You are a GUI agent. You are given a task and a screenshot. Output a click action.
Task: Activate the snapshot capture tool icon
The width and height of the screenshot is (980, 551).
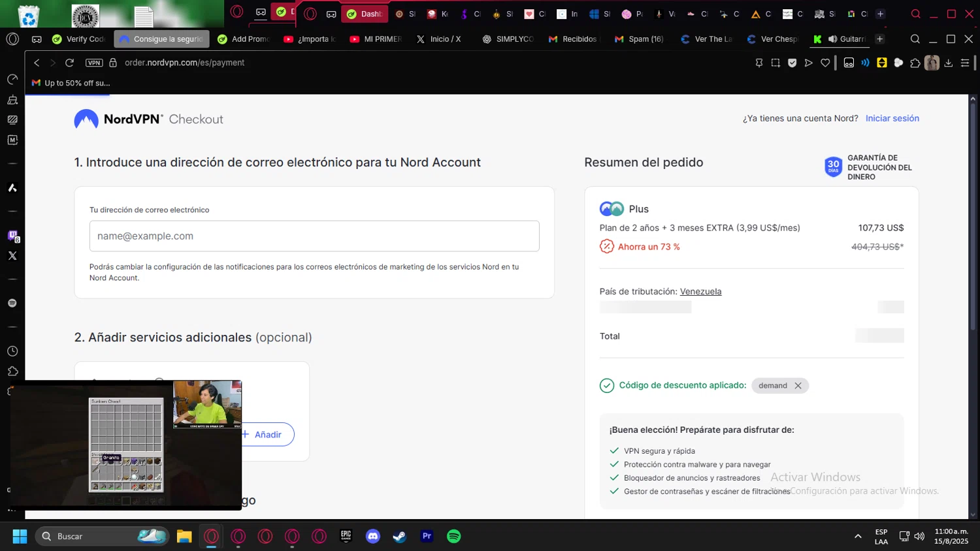point(776,63)
